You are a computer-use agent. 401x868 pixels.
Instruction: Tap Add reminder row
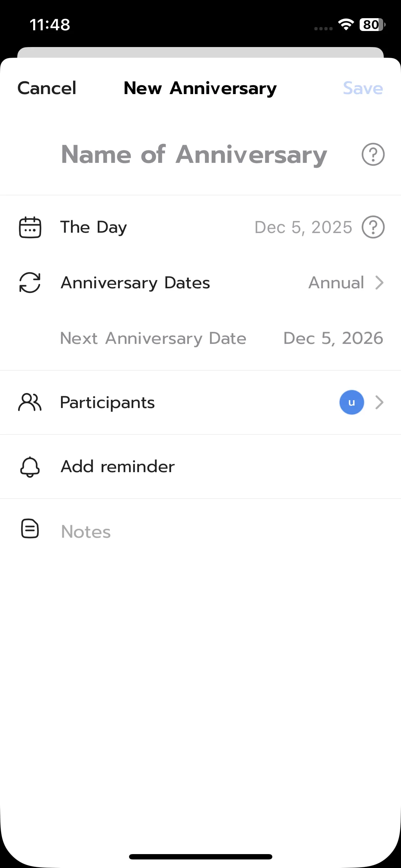[x=118, y=467]
